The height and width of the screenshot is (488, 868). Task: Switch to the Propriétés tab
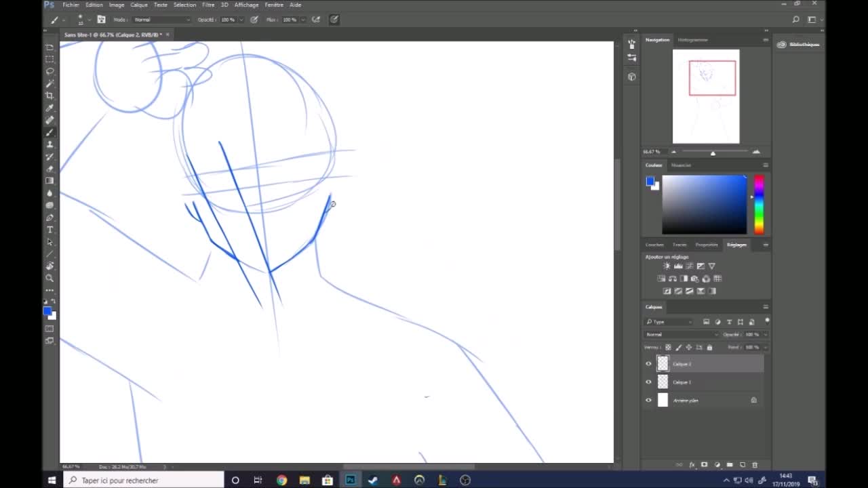coord(707,245)
